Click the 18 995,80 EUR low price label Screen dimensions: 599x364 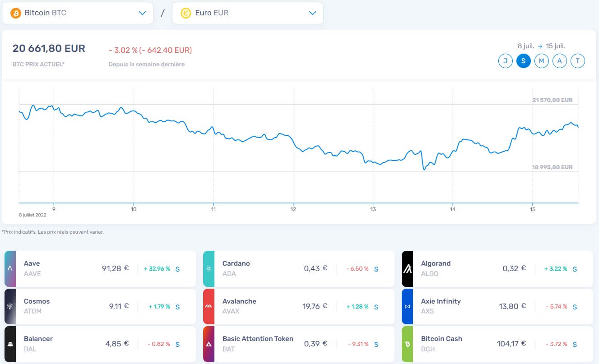[553, 167]
